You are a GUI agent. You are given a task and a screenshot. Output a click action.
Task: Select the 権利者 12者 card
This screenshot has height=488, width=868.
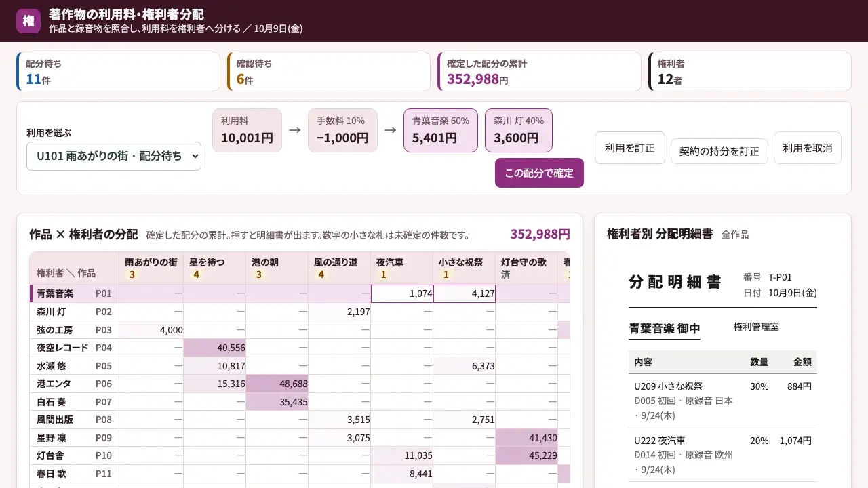tap(749, 71)
